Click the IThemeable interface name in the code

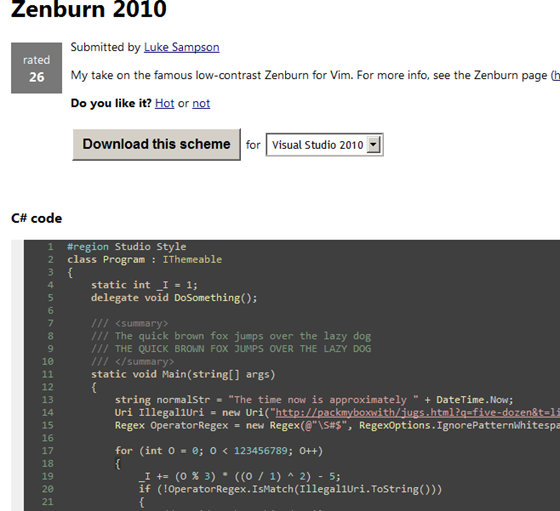point(192,260)
